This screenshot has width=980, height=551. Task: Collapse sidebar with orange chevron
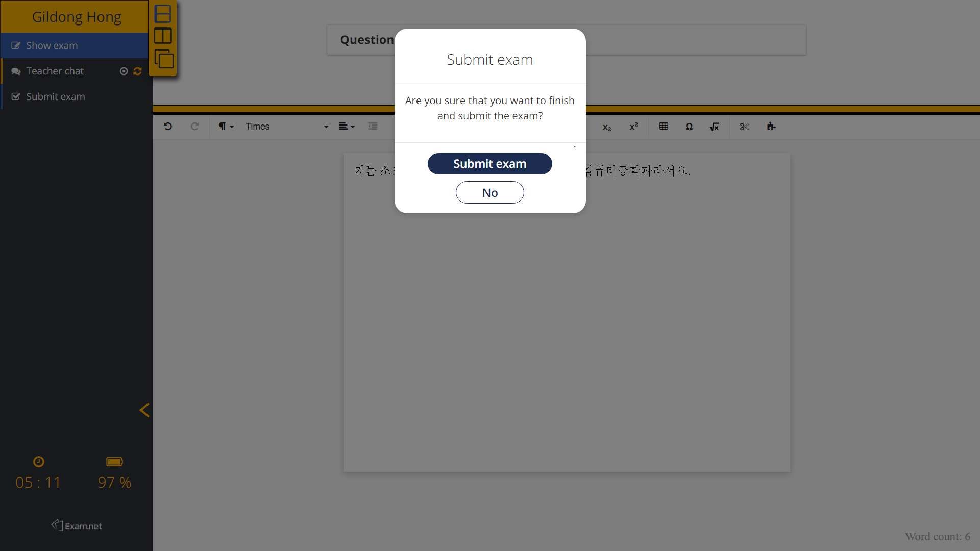point(144,410)
